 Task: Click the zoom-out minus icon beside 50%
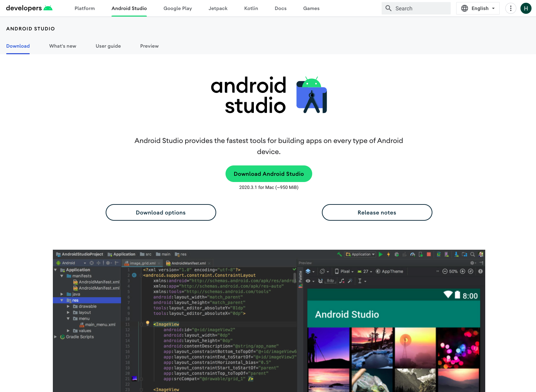point(445,271)
